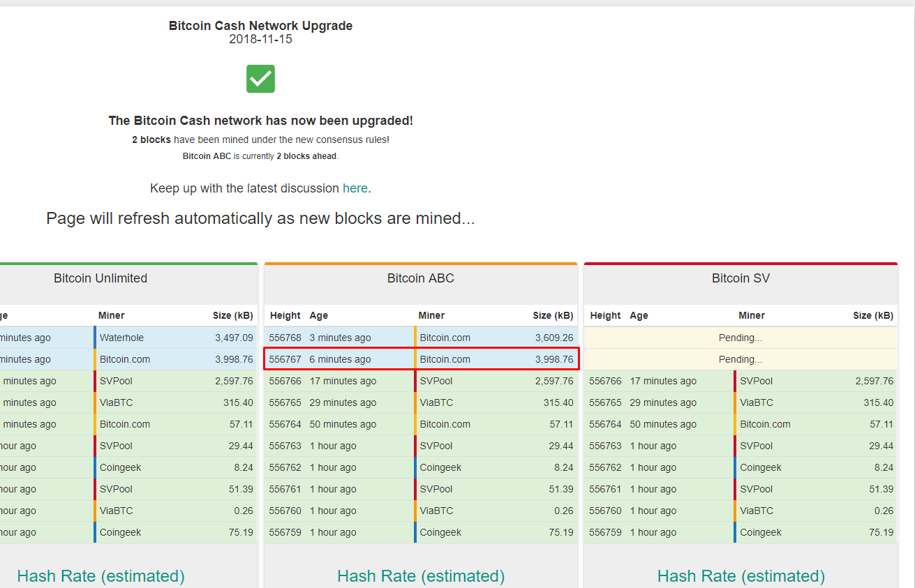Open the latest discussion via the 'here' link

pyautogui.click(x=355, y=188)
